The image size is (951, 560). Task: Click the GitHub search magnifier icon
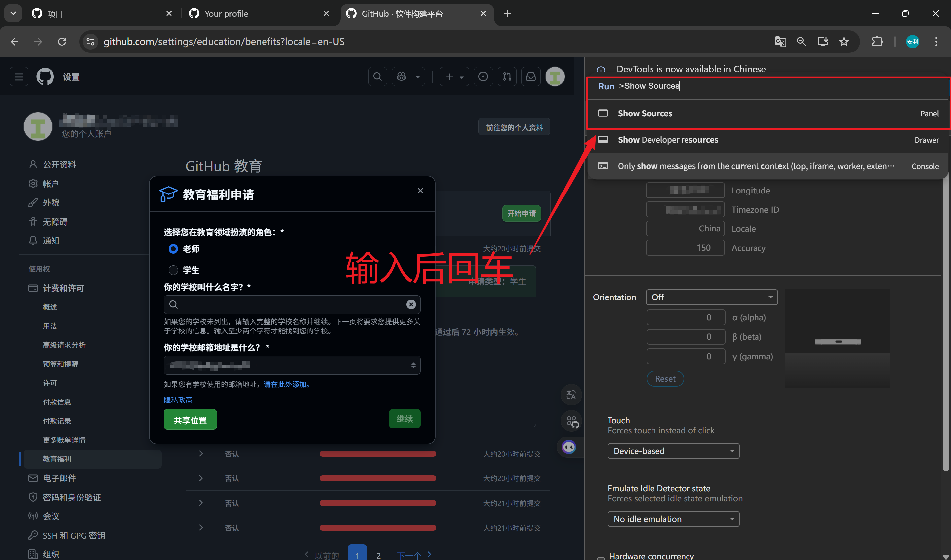(x=377, y=77)
